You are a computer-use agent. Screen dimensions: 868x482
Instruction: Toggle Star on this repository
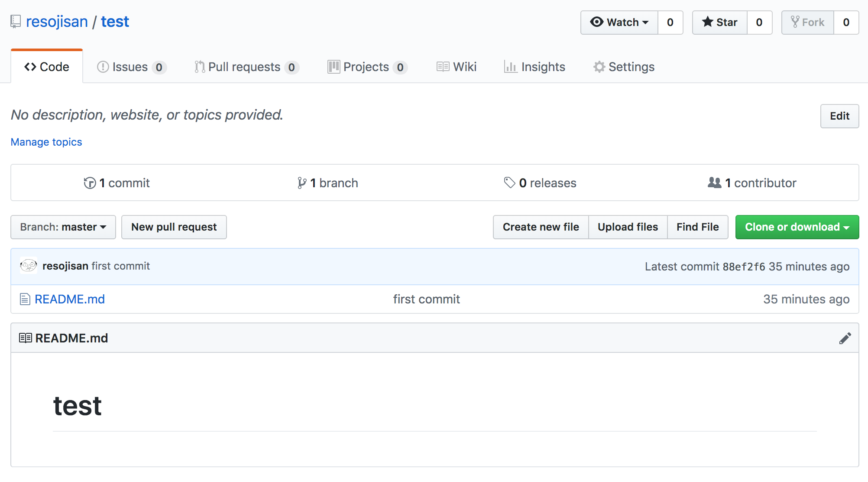720,23
